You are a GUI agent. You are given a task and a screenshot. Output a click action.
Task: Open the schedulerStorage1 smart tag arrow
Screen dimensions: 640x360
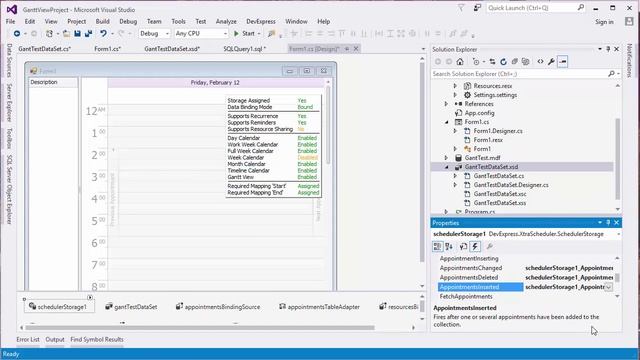tap(90, 297)
